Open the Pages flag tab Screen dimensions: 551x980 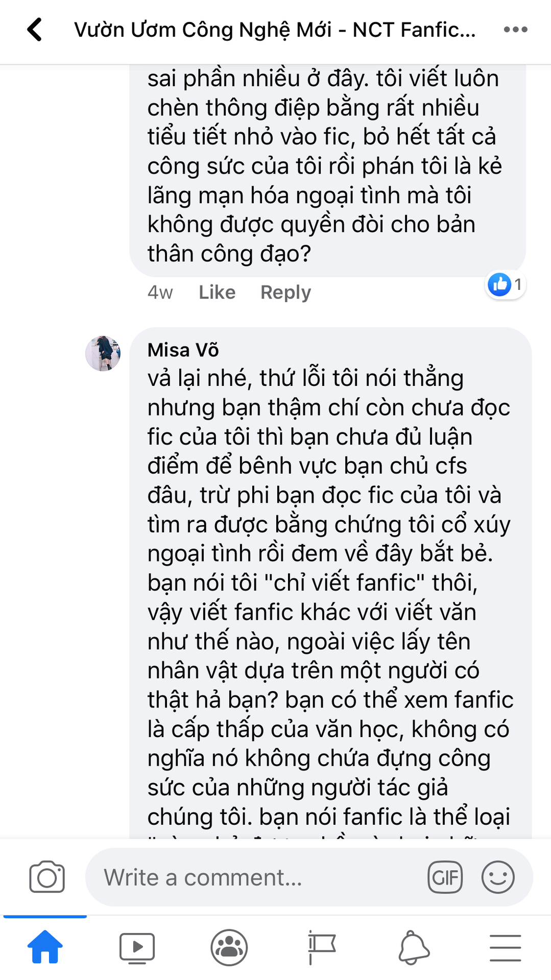click(x=321, y=947)
